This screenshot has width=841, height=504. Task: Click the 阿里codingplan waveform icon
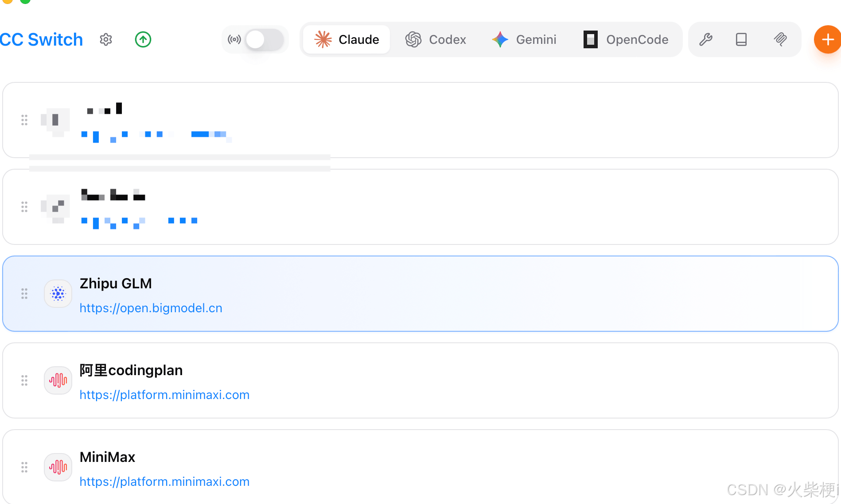click(x=58, y=380)
